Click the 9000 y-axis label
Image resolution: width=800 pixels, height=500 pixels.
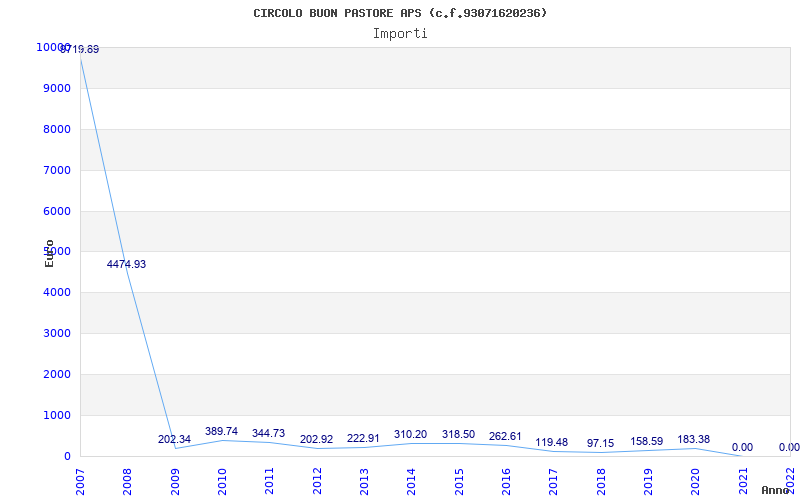point(57,88)
